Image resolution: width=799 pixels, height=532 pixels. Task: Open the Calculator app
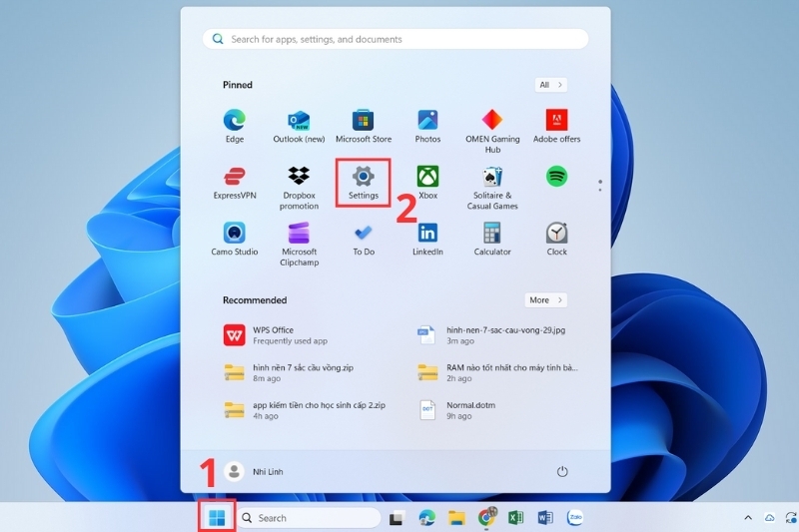(492, 239)
